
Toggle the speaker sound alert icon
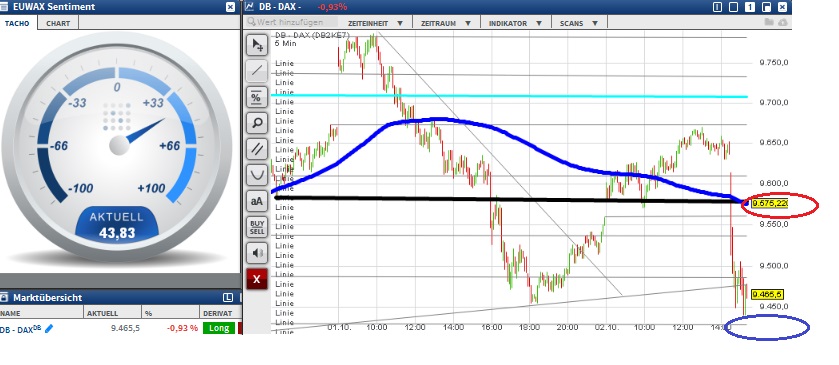point(257,253)
